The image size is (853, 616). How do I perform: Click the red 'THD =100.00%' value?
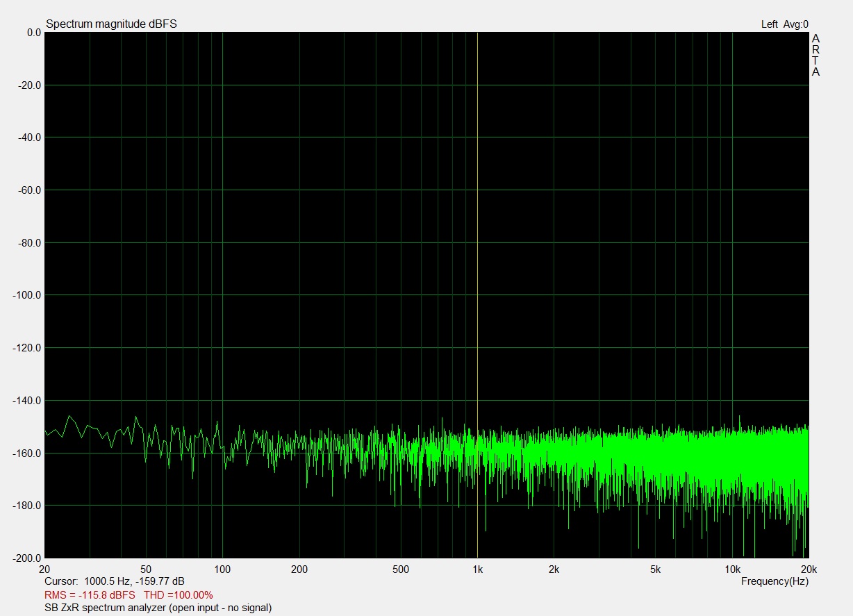pyautogui.click(x=179, y=595)
